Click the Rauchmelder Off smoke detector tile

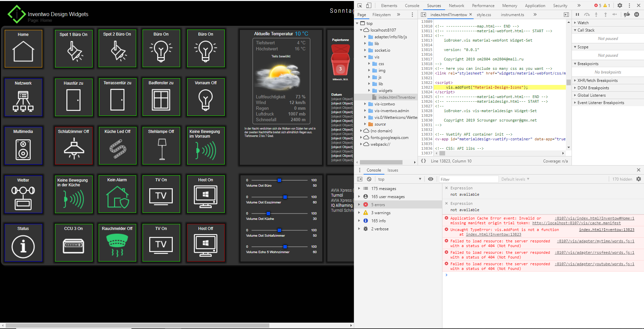coord(117,243)
